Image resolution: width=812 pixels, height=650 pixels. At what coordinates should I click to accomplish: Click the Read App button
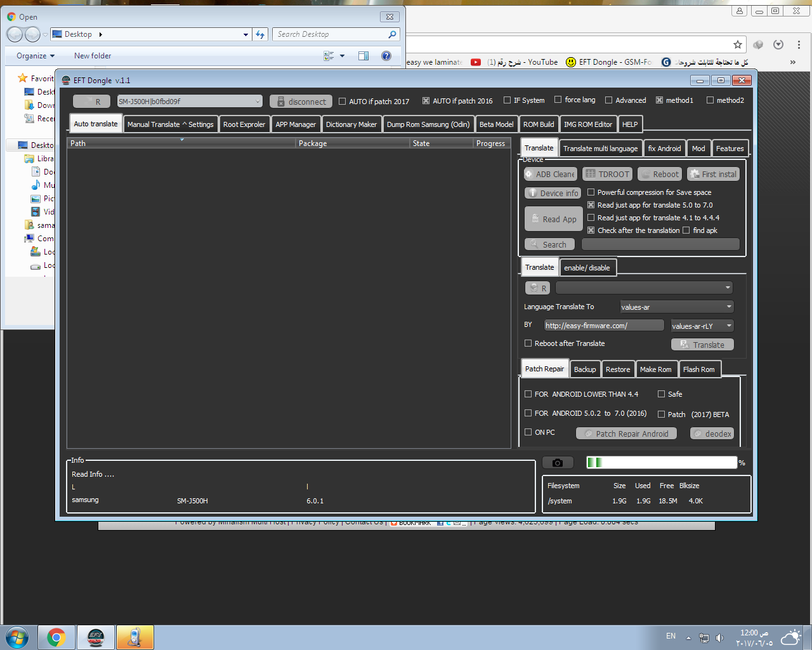coord(554,219)
